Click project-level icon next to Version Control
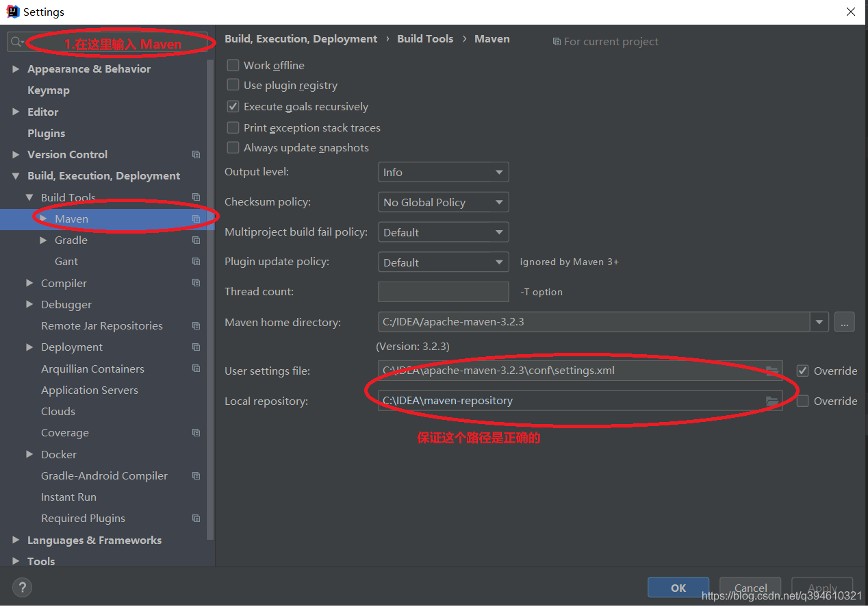 (196, 155)
